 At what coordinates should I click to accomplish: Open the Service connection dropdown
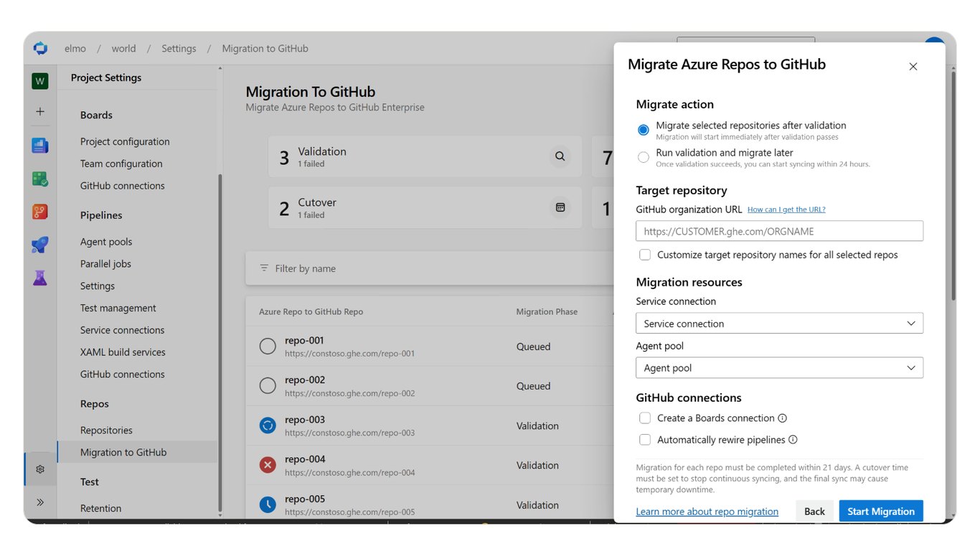(779, 324)
